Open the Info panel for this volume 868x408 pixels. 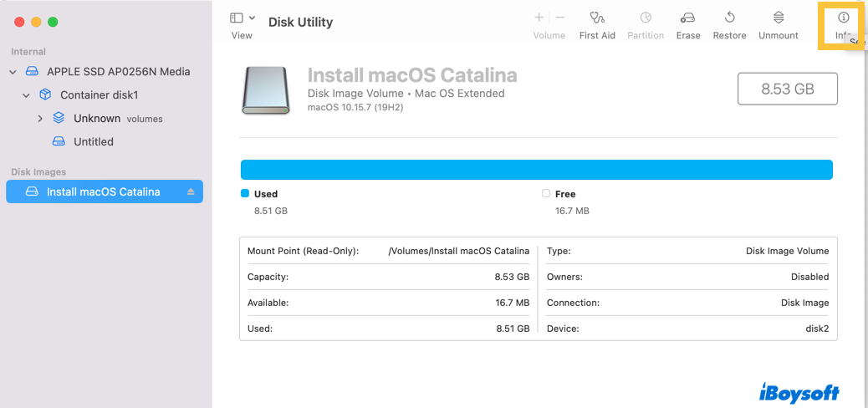844,18
